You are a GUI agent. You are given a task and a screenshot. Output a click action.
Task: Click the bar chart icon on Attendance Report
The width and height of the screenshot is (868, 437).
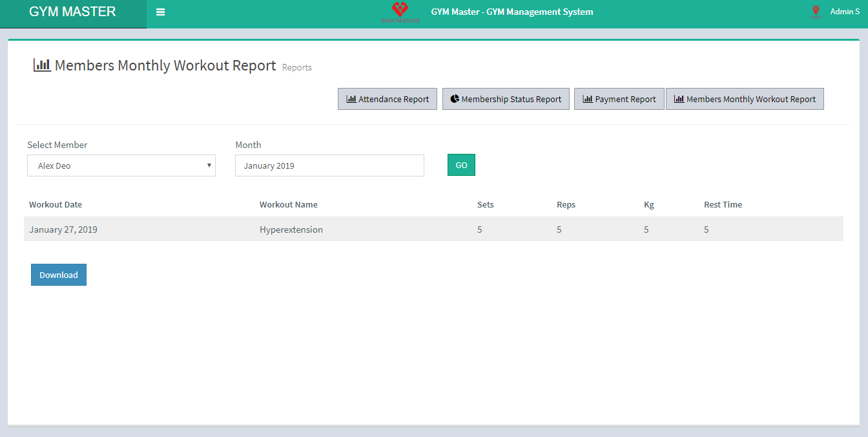click(349, 99)
